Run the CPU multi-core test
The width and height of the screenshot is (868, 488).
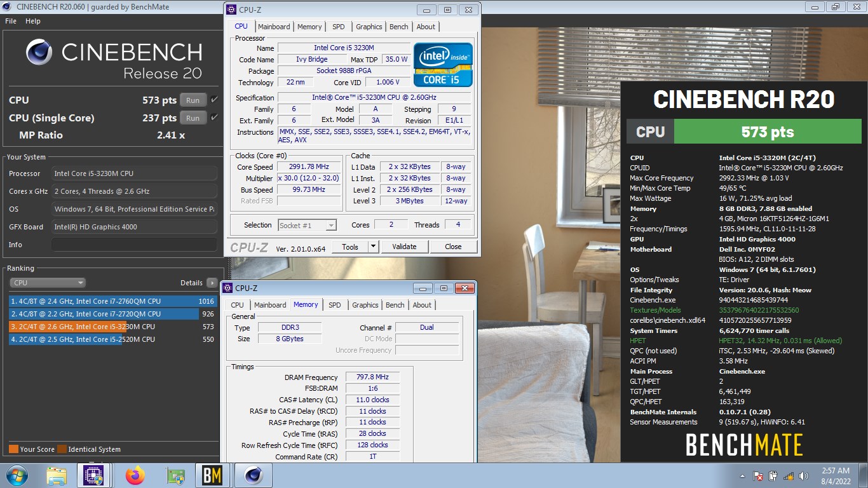tap(193, 100)
